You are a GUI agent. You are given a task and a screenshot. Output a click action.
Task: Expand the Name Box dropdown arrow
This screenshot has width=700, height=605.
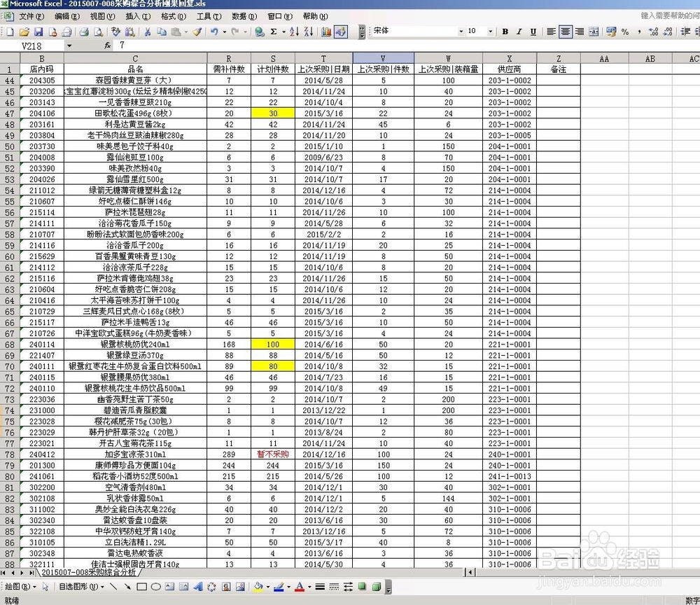click(x=69, y=46)
